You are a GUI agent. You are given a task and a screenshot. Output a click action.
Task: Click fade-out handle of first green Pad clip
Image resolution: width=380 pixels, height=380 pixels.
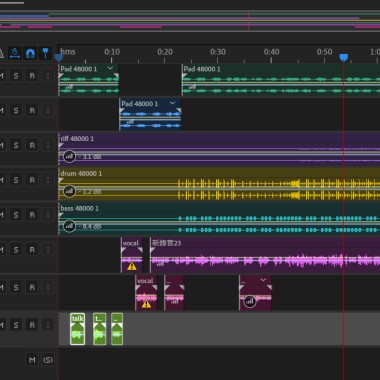(x=116, y=76)
